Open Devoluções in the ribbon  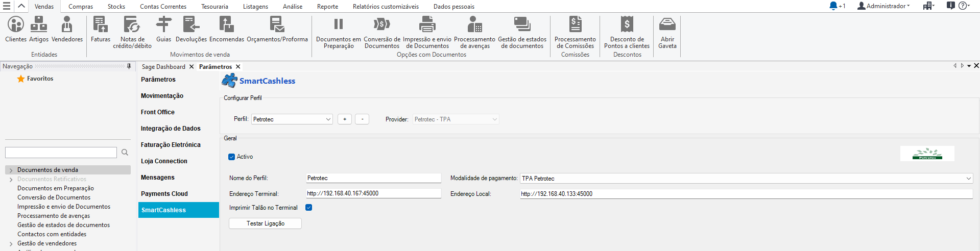[191, 30]
